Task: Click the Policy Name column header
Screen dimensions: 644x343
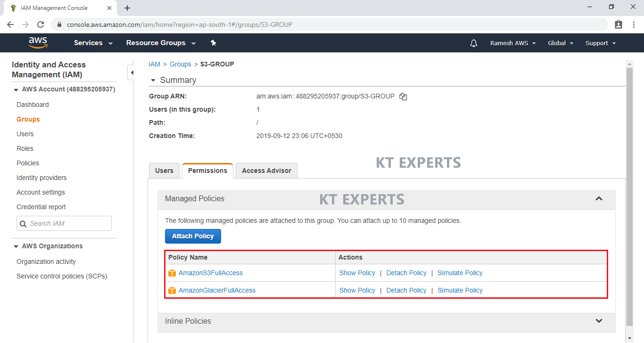Action: (188, 257)
